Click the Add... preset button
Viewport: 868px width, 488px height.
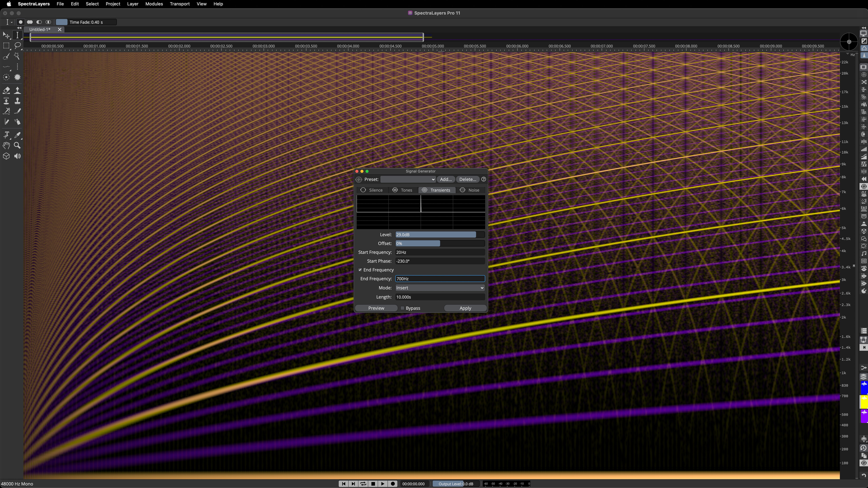[446, 179]
